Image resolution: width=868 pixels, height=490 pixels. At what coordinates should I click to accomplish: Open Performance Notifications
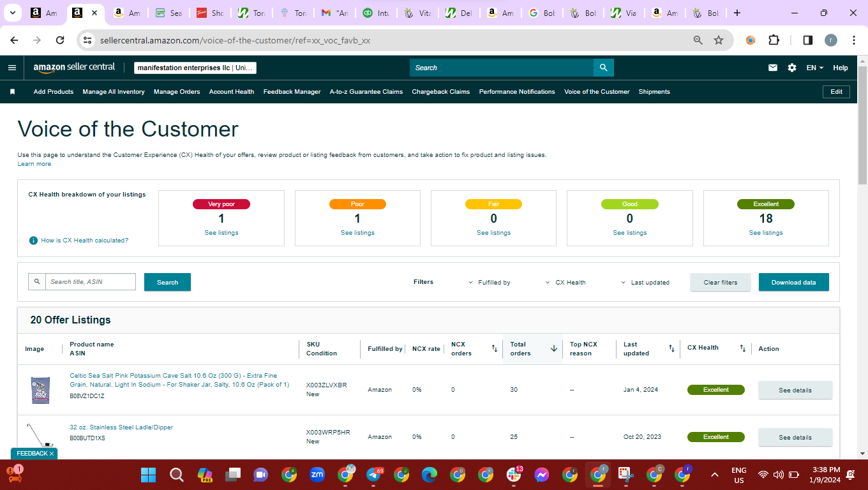517,92
